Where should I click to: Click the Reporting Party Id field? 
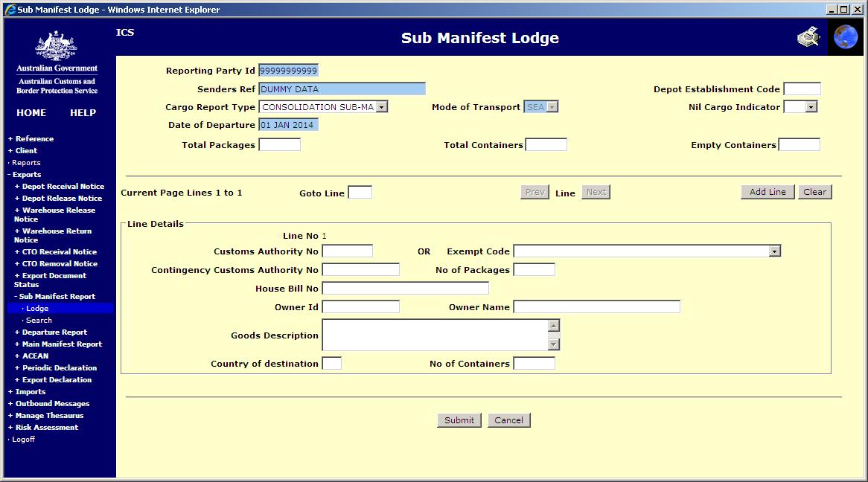tap(288, 70)
